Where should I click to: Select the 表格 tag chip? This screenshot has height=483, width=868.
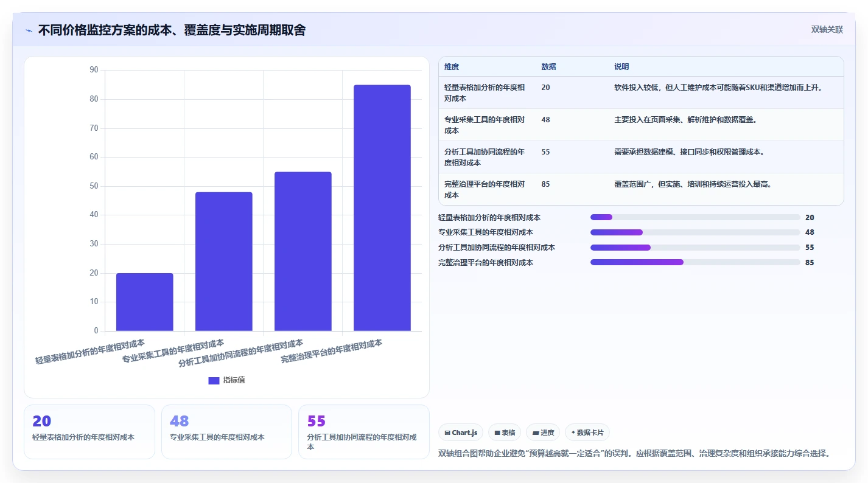(505, 433)
